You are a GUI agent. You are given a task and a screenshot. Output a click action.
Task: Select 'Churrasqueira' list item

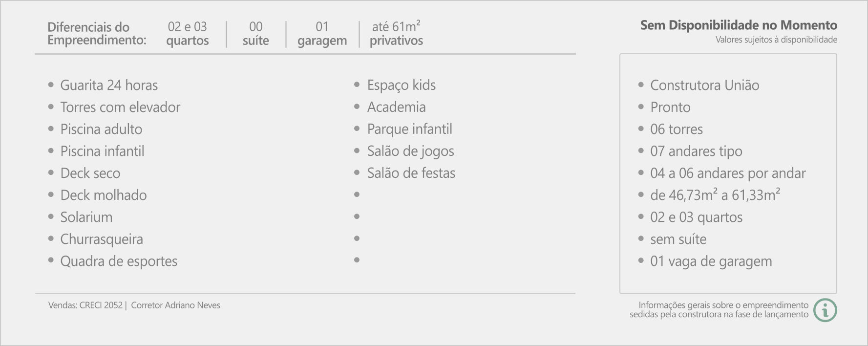pos(102,239)
